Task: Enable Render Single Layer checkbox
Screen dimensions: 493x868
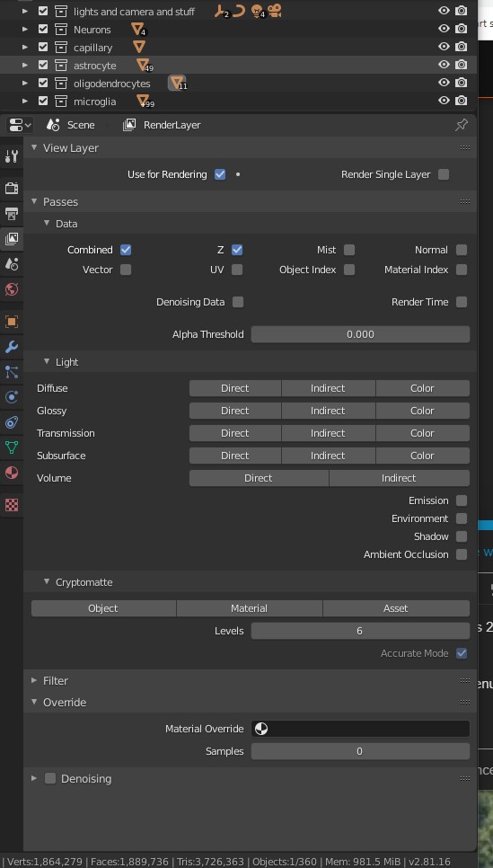Action: point(444,174)
